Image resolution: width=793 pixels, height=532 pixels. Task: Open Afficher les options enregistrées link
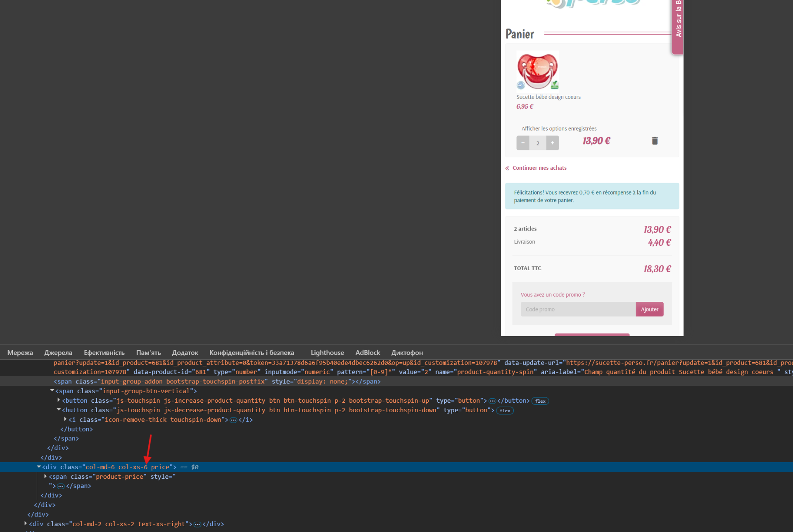point(558,129)
